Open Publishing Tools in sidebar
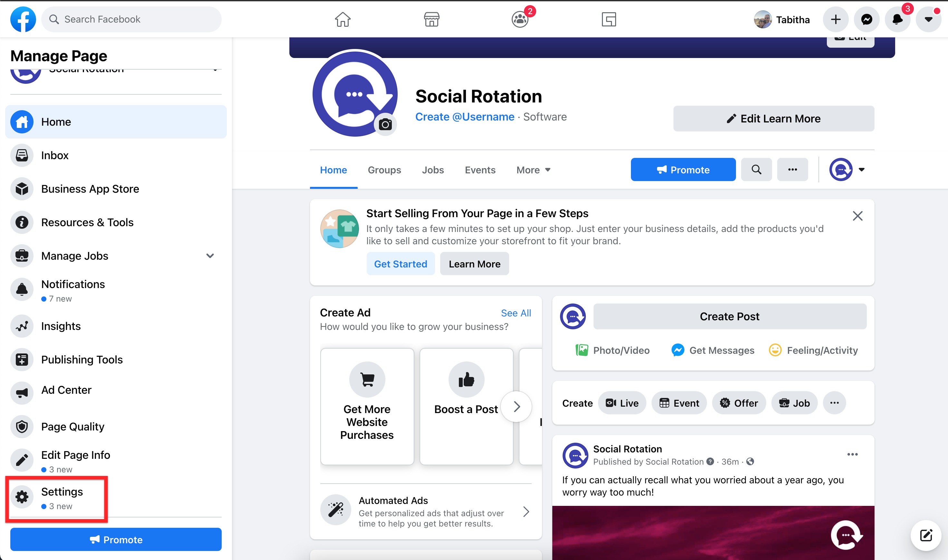 pyautogui.click(x=116, y=360)
